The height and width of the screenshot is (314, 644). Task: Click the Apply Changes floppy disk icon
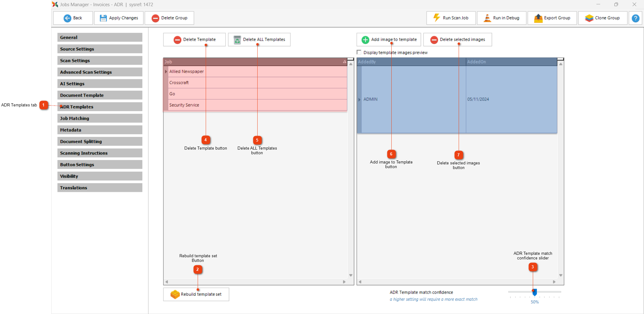103,18
